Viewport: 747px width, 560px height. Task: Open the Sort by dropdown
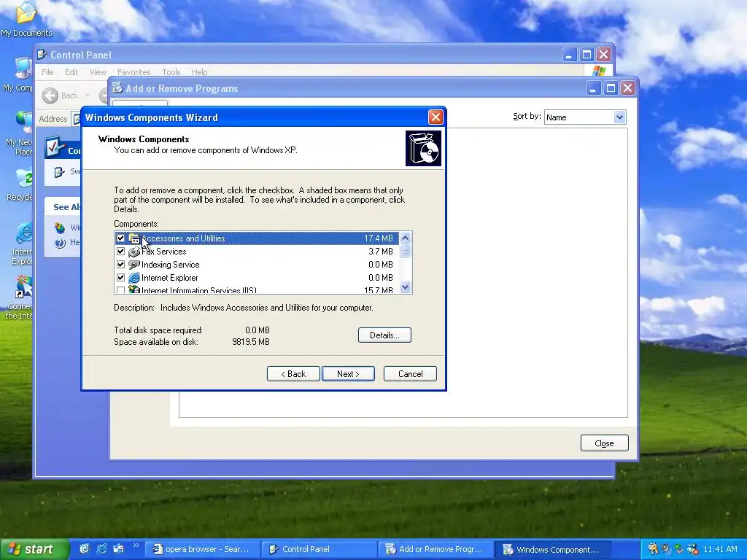pyautogui.click(x=619, y=117)
